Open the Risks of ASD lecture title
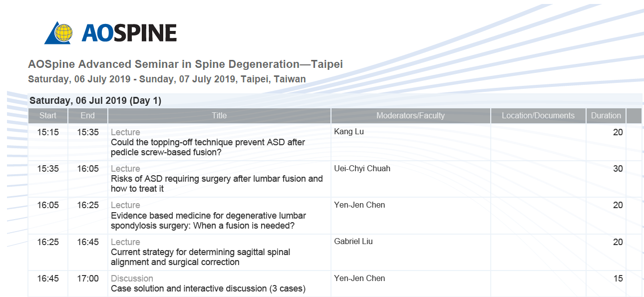The height and width of the screenshot is (297, 644). (x=217, y=184)
